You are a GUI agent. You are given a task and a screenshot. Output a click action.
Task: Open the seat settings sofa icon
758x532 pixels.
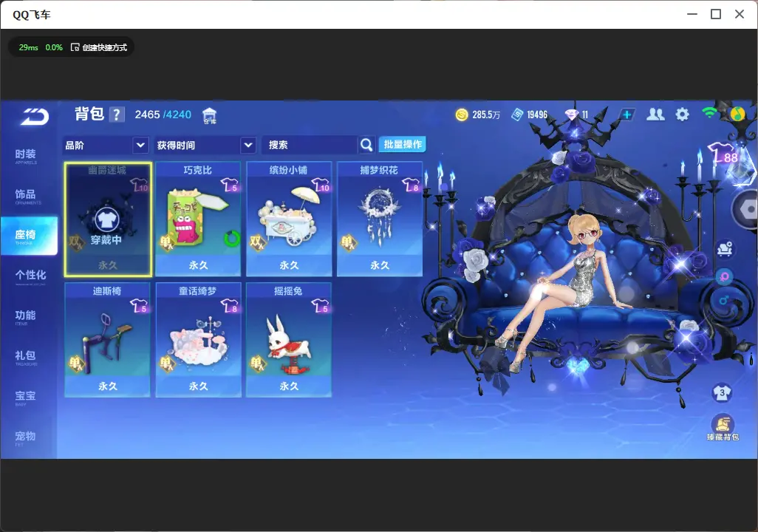click(725, 248)
